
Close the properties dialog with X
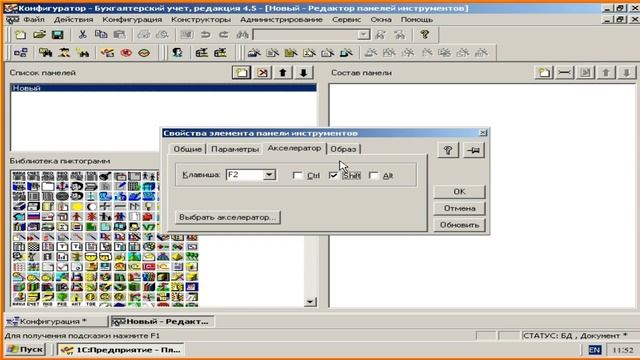[x=483, y=133]
